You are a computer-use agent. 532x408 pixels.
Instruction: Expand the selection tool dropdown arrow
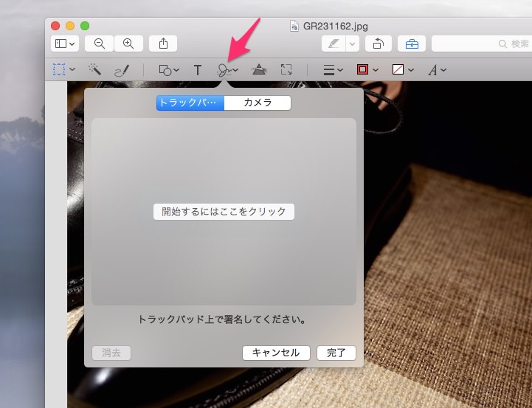pyautogui.click(x=72, y=69)
